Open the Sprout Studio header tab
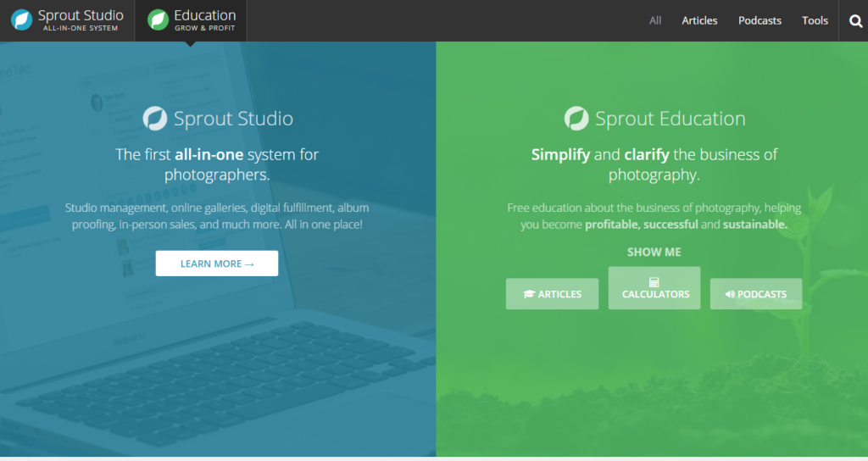868x461 pixels. (x=67, y=20)
